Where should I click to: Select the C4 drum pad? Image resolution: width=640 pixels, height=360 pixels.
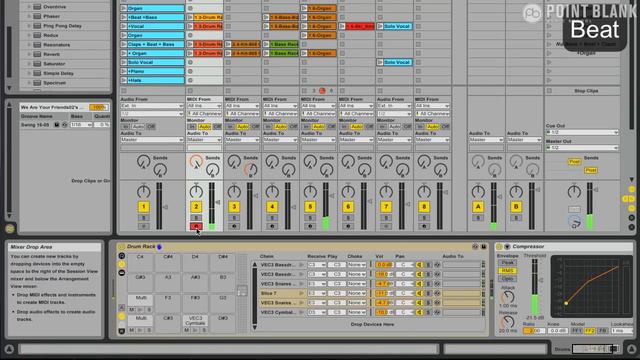point(140,262)
